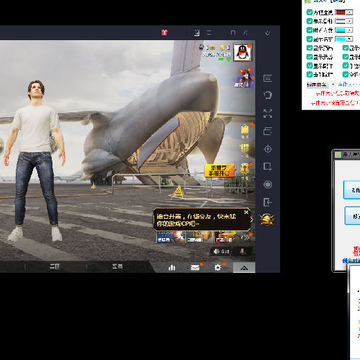Click the chevron arrow right of notification popup
360x360 pixels.
(252, 219)
